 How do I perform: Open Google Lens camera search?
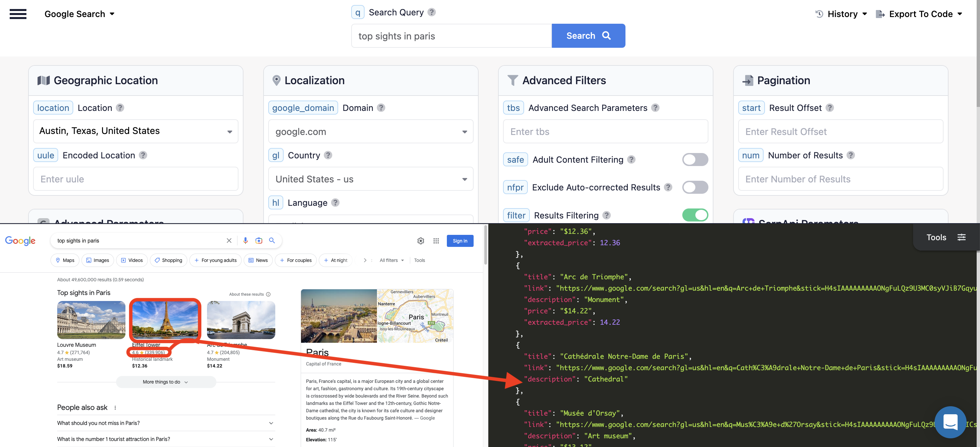[259, 240]
